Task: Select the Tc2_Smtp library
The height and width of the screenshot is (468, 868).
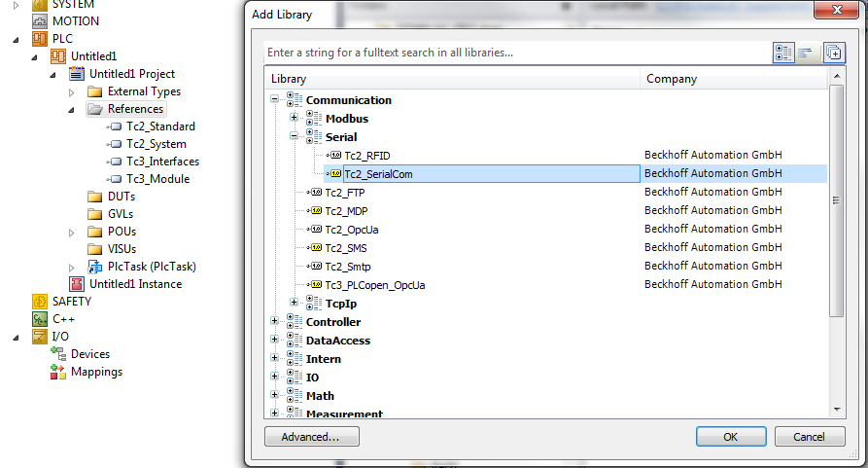Action: coord(348,267)
